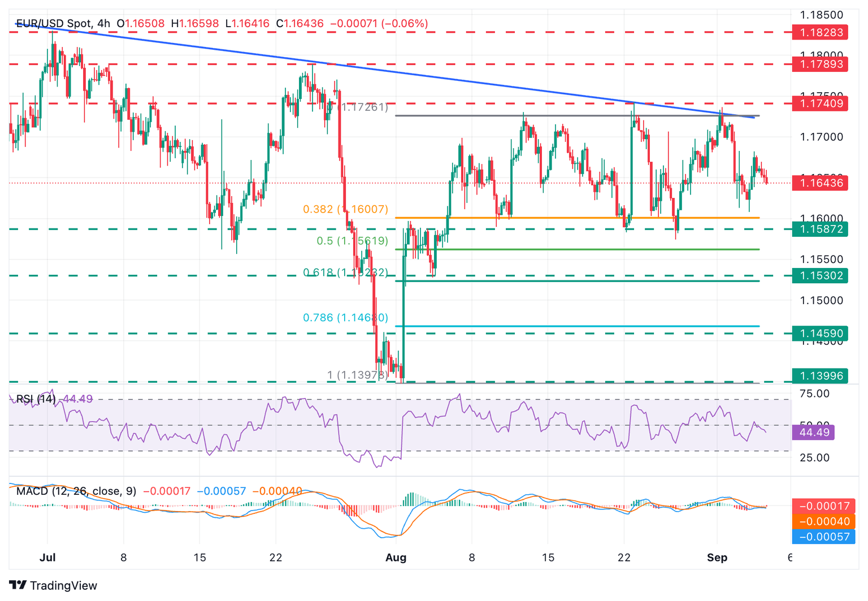Select the 0.382 (1.16007) Fibonacci label
This screenshot has height=601, width=868.
[345, 209]
